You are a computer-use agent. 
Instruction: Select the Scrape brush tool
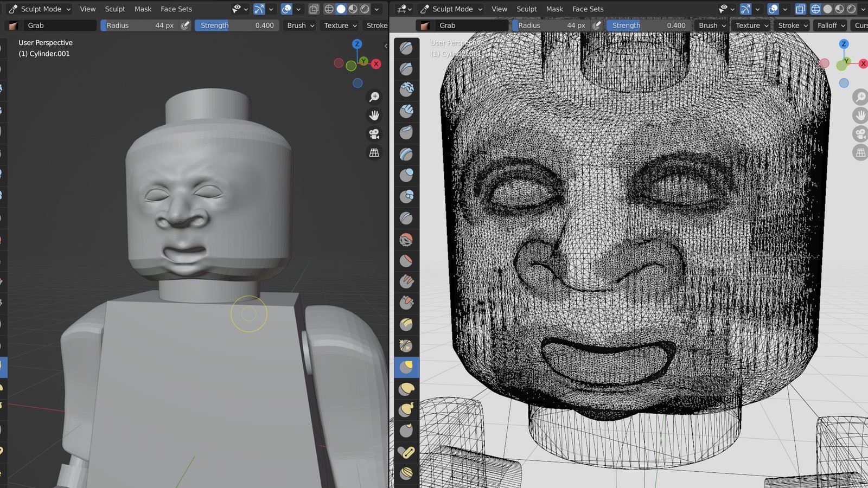pos(406,303)
